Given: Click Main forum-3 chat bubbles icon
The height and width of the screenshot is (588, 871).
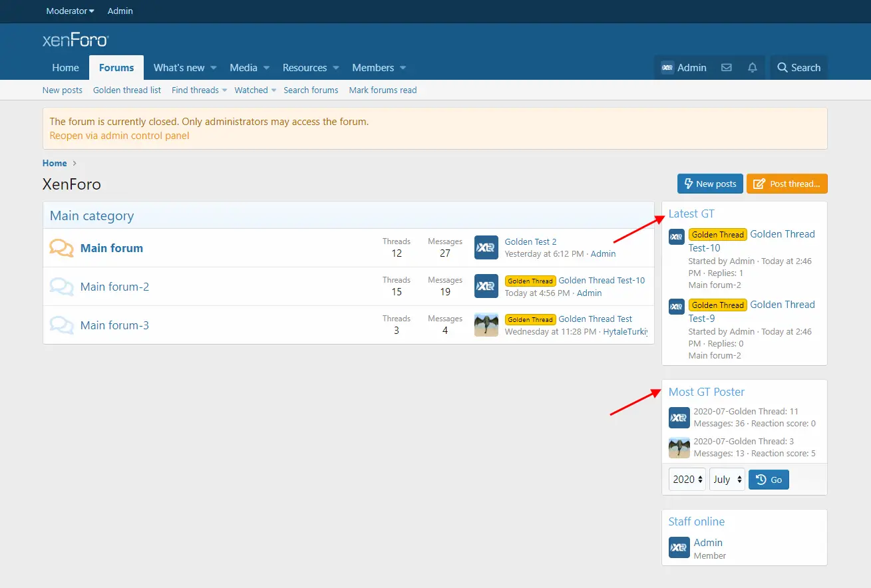Looking at the screenshot, I should (x=62, y=325).
